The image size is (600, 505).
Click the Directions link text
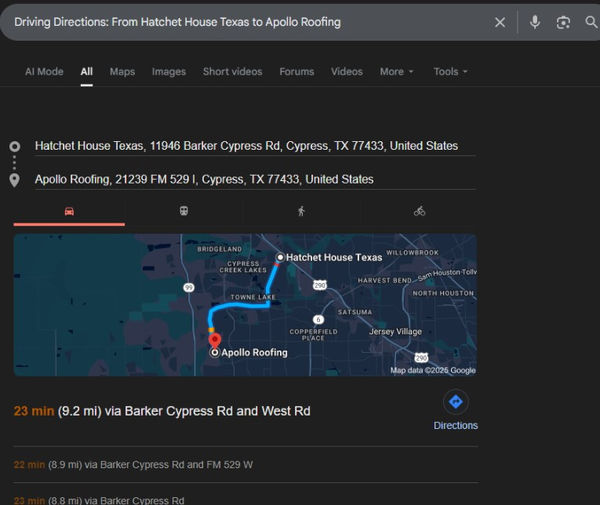455,425
